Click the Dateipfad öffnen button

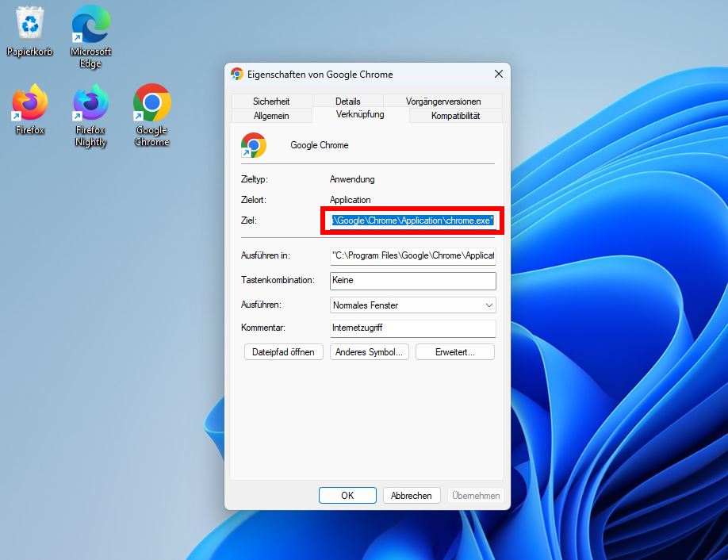(x=283, y=351)
